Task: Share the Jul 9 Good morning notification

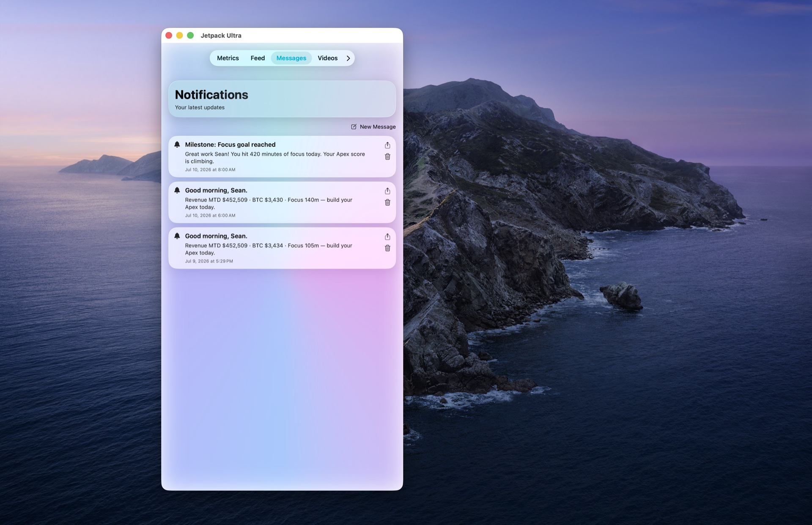Action: [387, 236]
